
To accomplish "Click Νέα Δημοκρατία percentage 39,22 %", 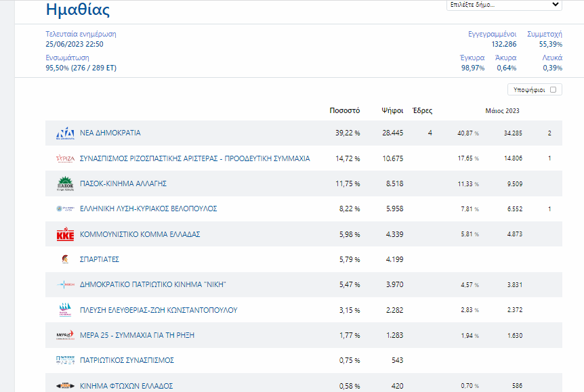I will (348, 133).
